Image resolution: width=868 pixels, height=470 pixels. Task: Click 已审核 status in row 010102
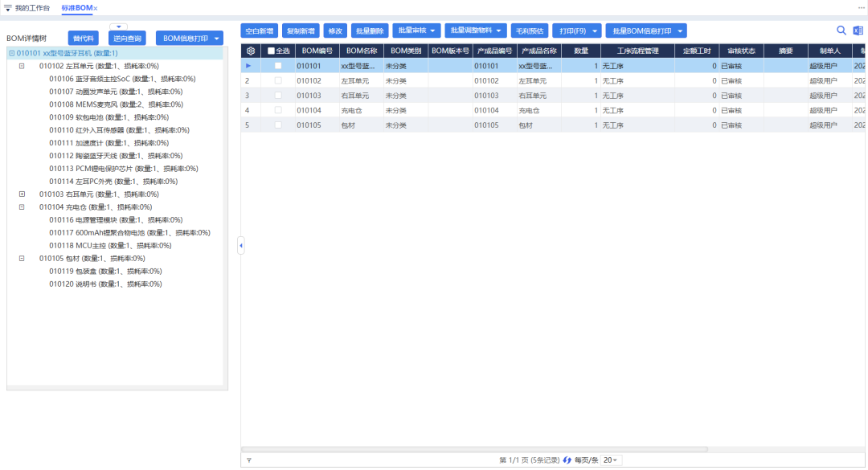[x=741, y=81]
